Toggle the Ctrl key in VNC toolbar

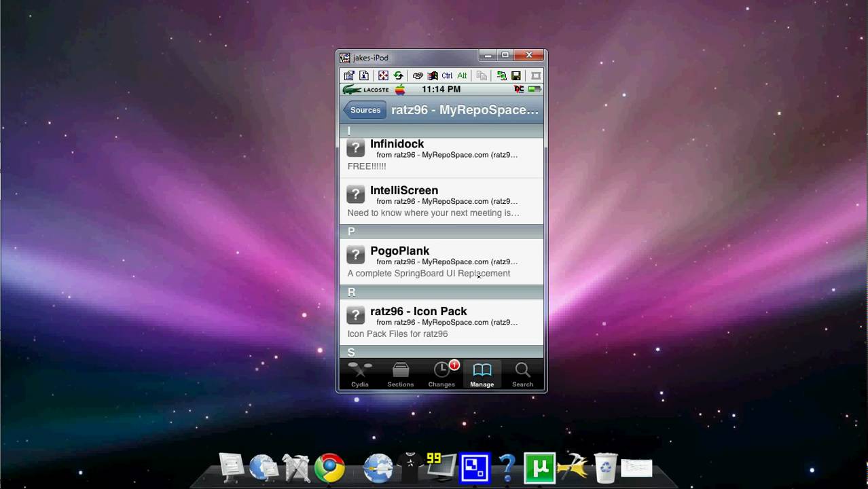pos(447,75)
